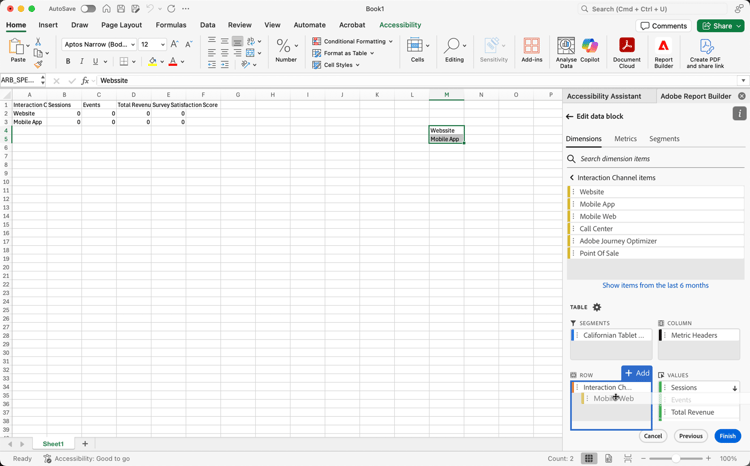Decrease font size with smaller A icon

pos(188,44)
